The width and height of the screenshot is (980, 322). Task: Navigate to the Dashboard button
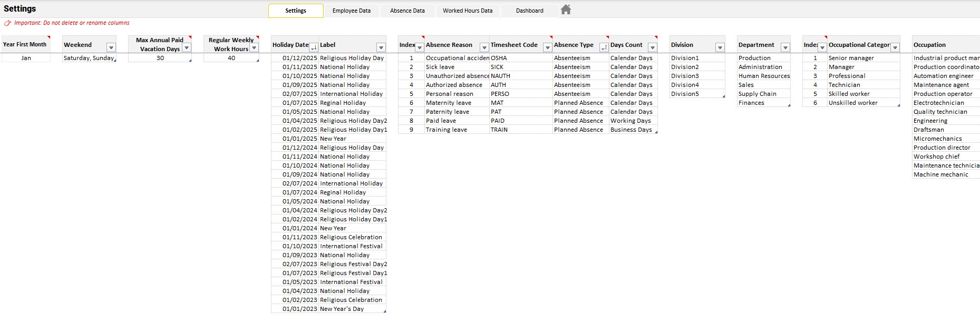click(x=529, y=11)
